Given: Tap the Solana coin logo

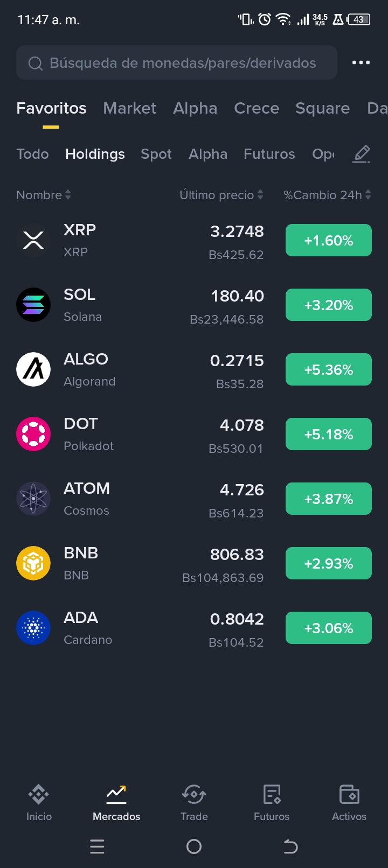Looking at the screenshot, I should coord(33,305).
